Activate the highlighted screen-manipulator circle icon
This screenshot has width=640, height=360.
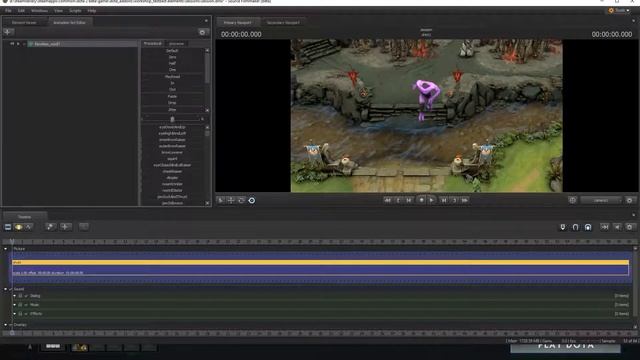click(x=252, y=200)
